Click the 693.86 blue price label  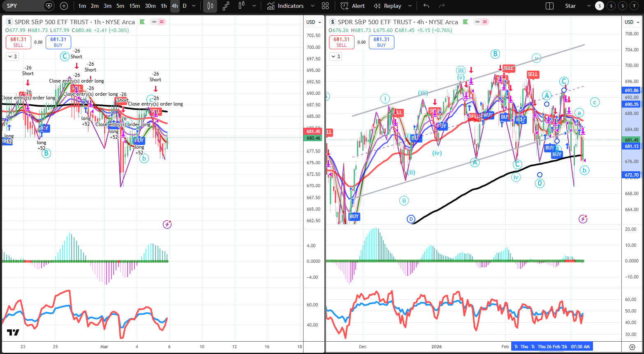(x=631, y=90)
